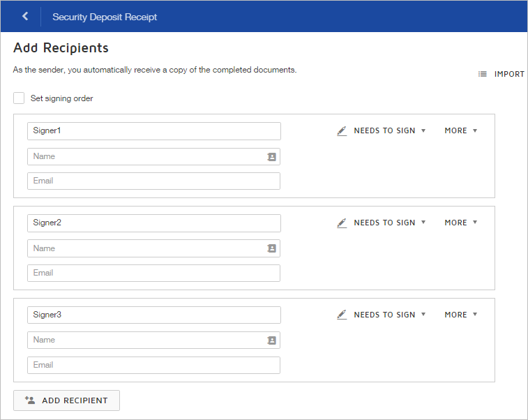Click the pen icon for Signer3
This screenshot has width=528, height=420.
342,315
